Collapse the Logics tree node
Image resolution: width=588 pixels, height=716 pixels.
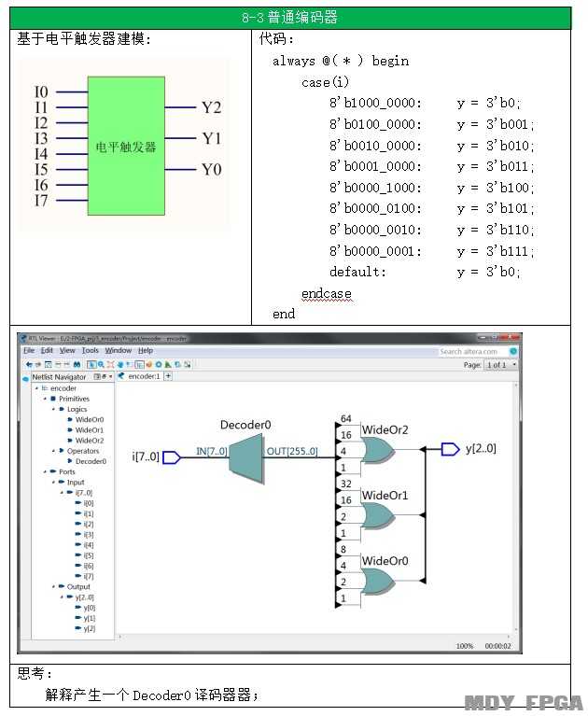point(53,409)
